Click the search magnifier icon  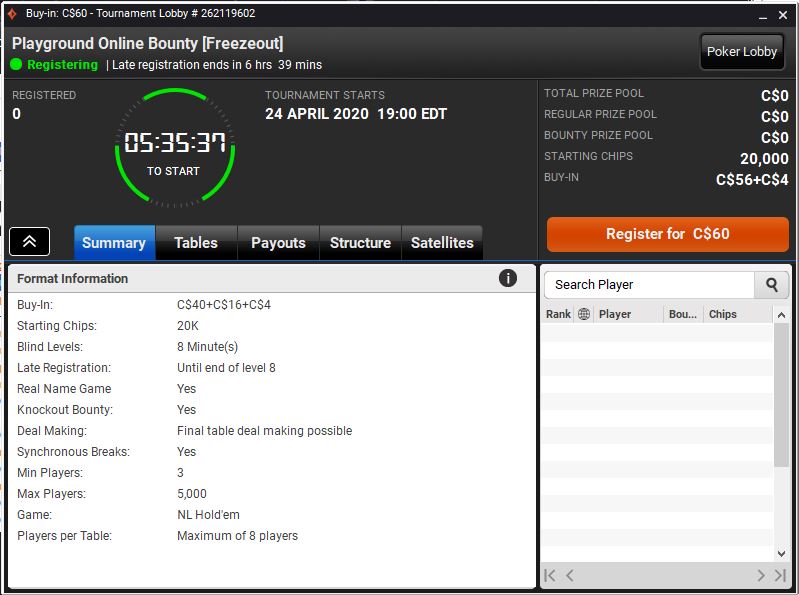771,285
